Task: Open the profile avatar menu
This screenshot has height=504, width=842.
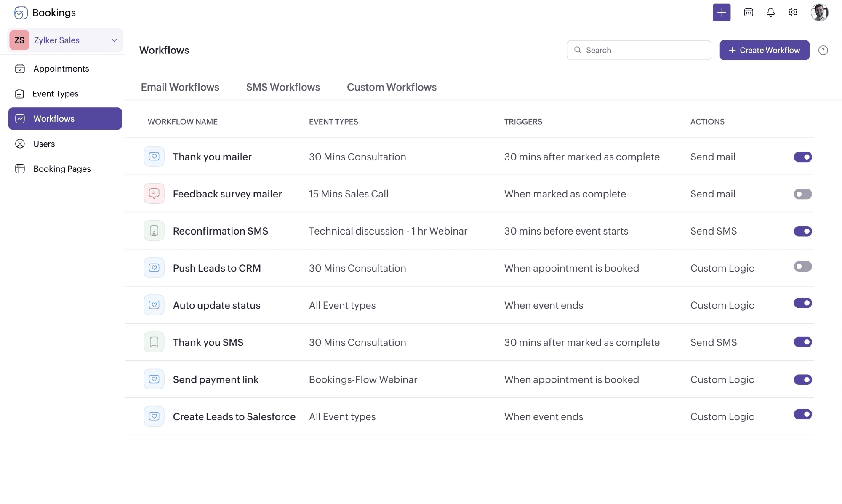Action: [x=820, y=13]
